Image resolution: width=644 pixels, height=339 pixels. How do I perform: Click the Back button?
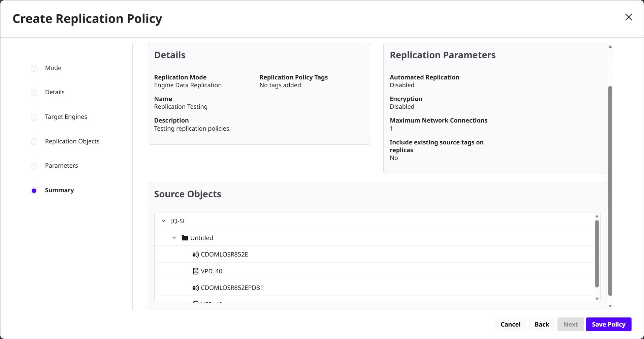point(542,325)
